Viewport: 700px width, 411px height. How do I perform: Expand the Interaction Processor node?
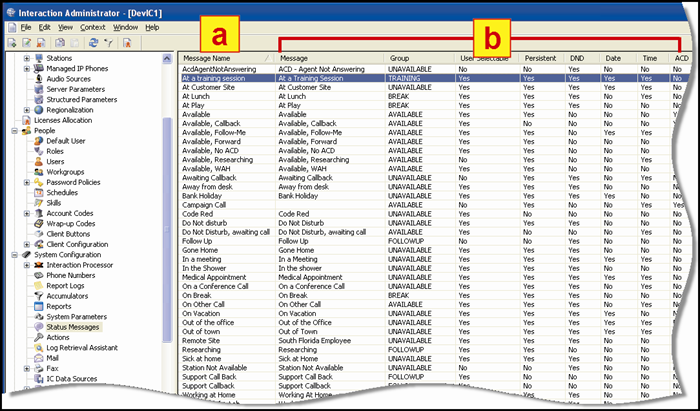point(26,265)
